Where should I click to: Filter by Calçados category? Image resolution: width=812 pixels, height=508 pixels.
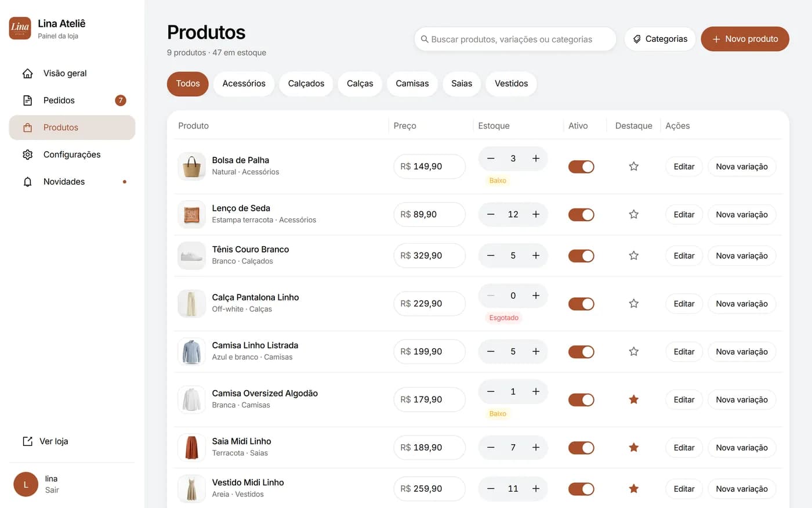click(x=306, y=84)
